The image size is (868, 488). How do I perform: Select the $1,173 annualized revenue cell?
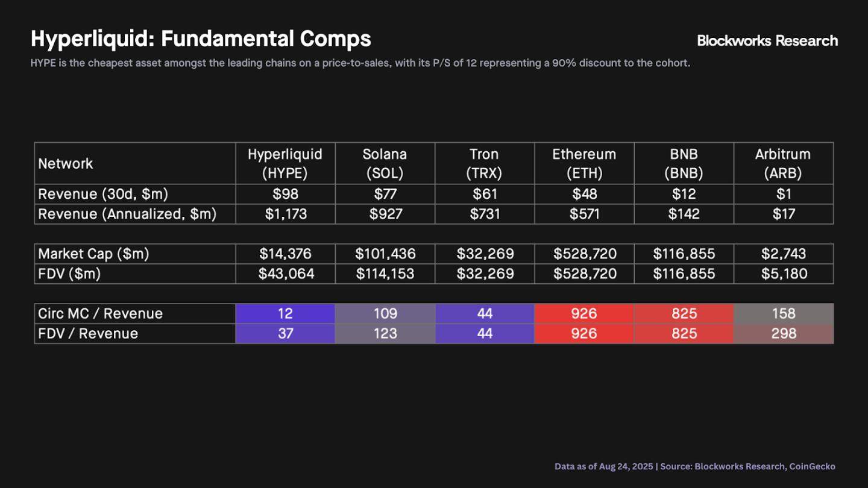pyautogui.click(x=285, y=214)
